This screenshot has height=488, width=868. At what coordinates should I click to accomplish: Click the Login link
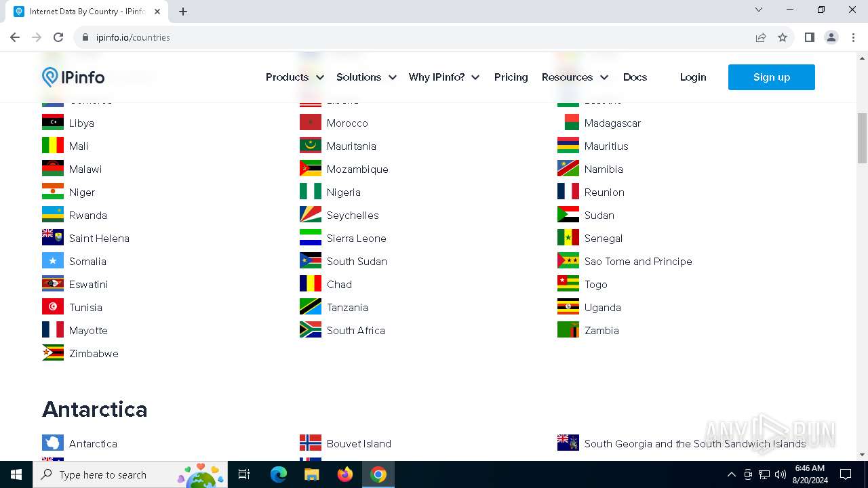pyautogui.click(x=693, y=77)
